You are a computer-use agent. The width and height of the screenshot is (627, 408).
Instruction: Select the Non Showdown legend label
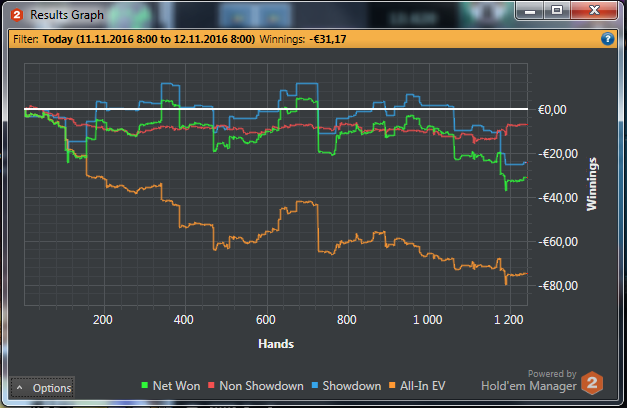pyautogui.click(x=261, y=386)
